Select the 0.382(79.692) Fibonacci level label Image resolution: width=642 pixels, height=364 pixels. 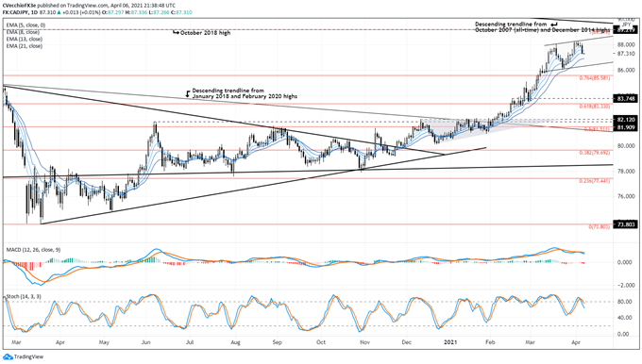tap(595, 153)
